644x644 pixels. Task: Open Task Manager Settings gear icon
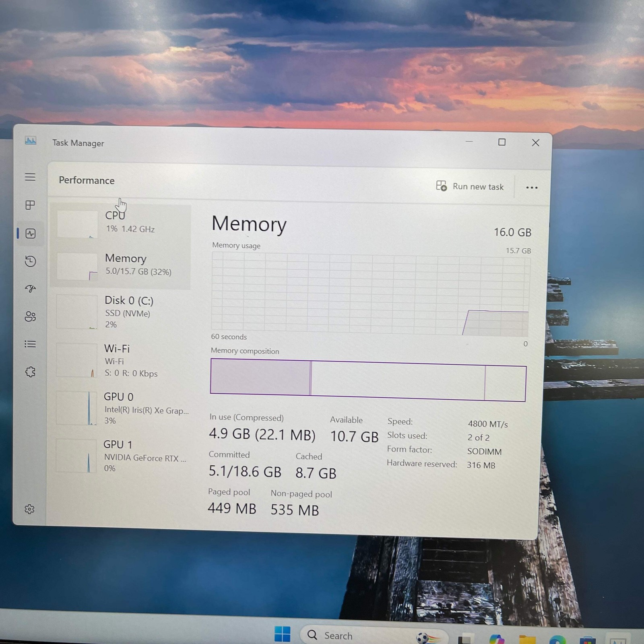tap(29, 509)
